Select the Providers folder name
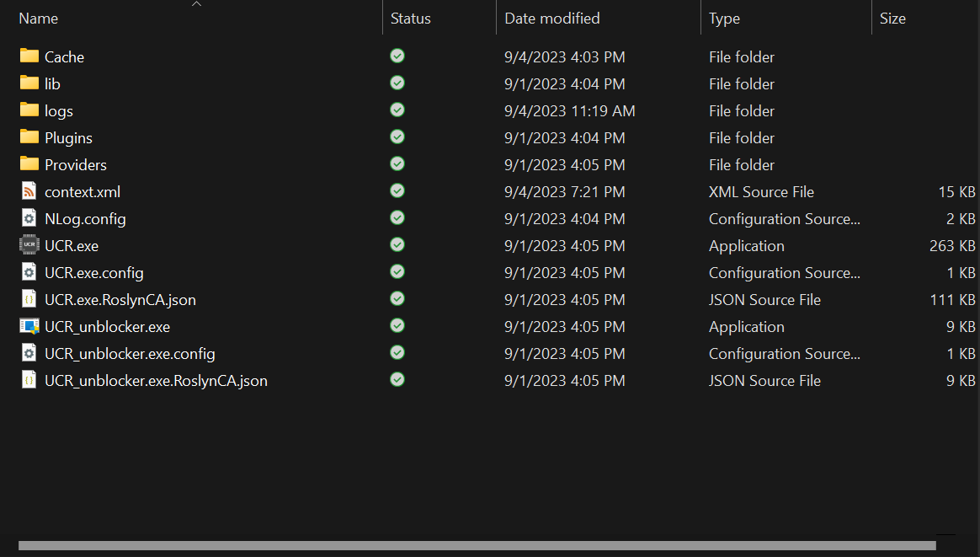The image size is (980, 557). (76, 165)
